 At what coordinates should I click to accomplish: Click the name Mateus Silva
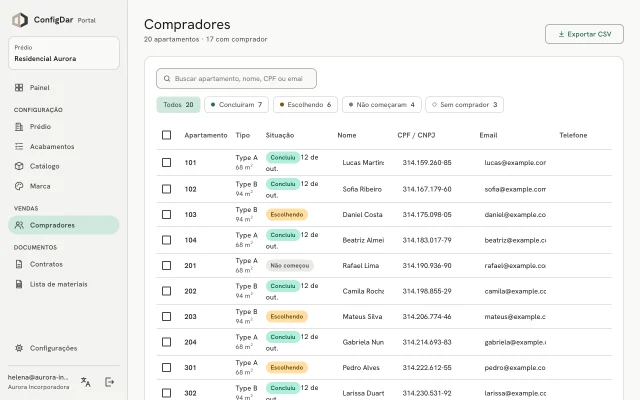tap(362, 316)
